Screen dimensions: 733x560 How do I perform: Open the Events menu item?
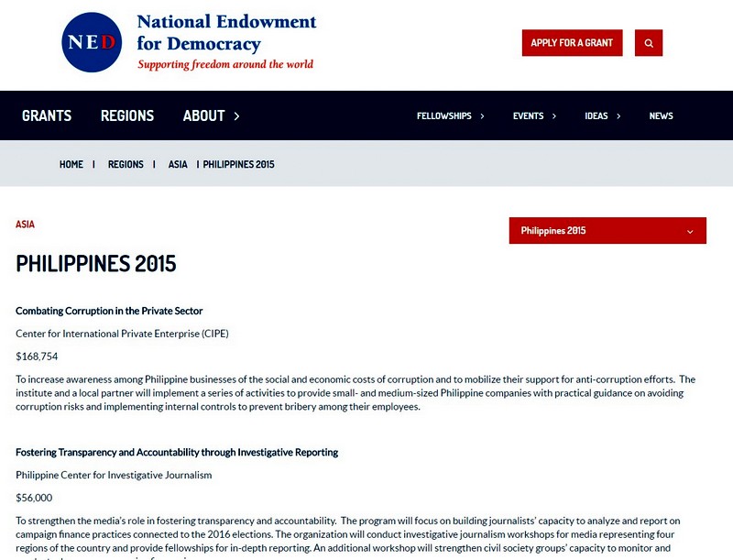point(529,115)
